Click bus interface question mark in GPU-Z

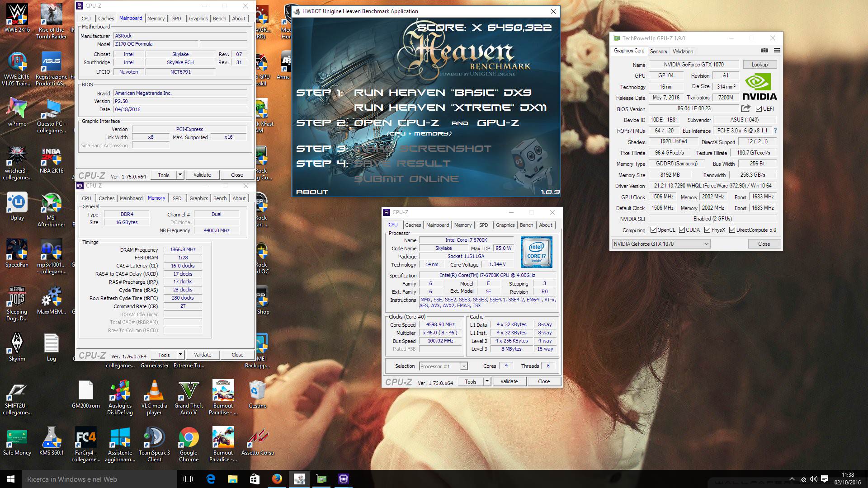pyautogui.click(x=775, y=131)
